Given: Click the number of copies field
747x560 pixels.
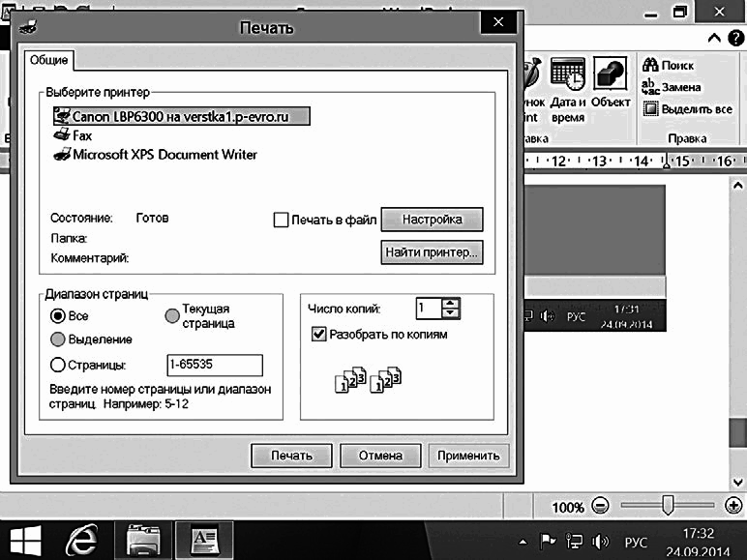Looking at the screenshot, I should coord(430,309).
